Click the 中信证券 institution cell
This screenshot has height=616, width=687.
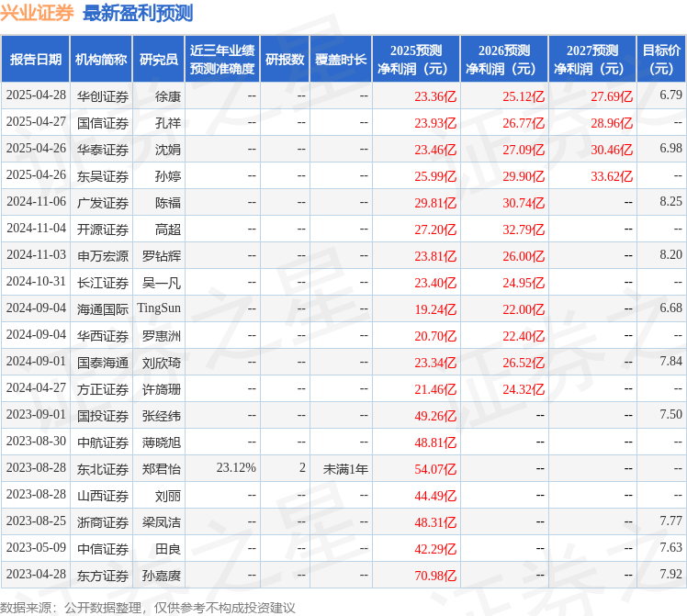(103, 549)
